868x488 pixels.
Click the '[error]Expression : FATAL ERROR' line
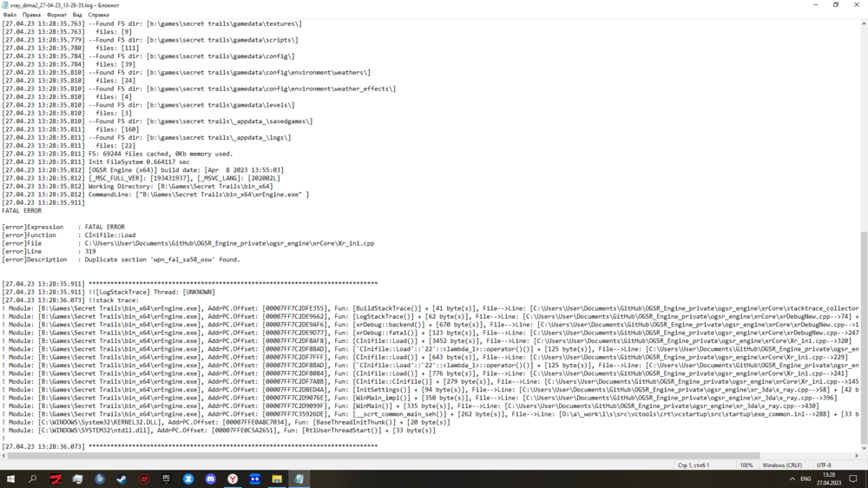coord(63,228)
